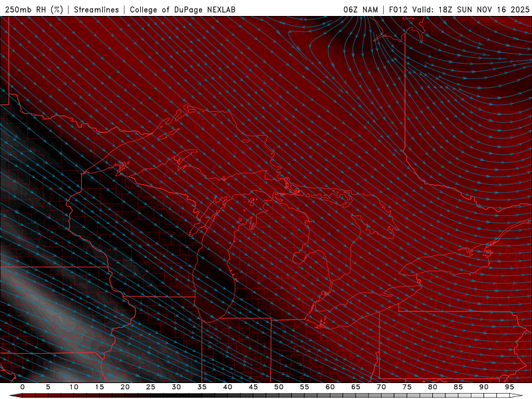Viewport: 532px width, 399px height.
Task: Click the colorbar label "10"
Action: click(x=74, y=387)
